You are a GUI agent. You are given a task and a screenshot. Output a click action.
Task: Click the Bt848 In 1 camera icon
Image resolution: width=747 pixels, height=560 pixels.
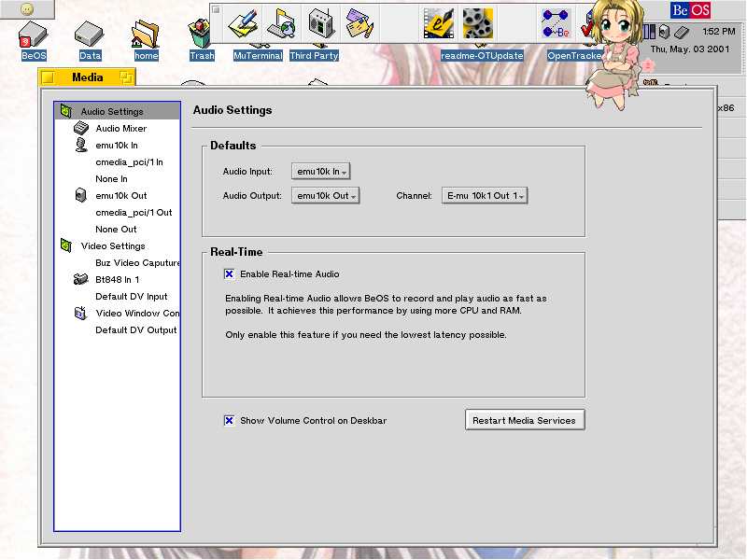(81, 279)
